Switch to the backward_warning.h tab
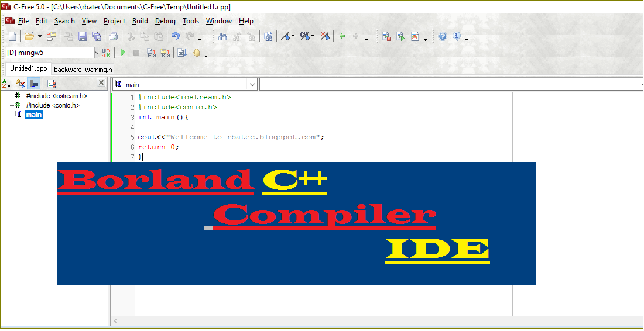This screenshot has width=644, height=331. (83, 70)
